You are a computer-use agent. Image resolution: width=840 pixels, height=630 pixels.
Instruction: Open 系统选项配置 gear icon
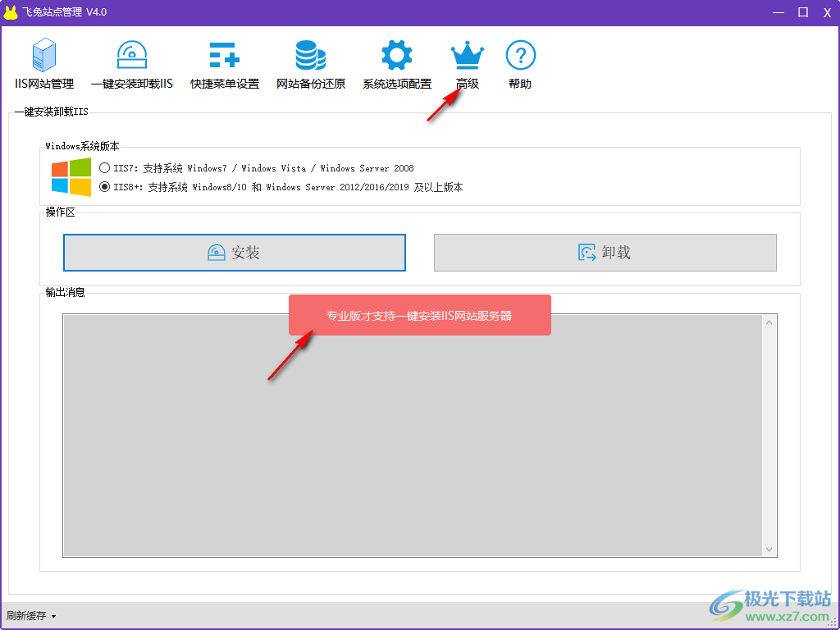click(397, 56)
